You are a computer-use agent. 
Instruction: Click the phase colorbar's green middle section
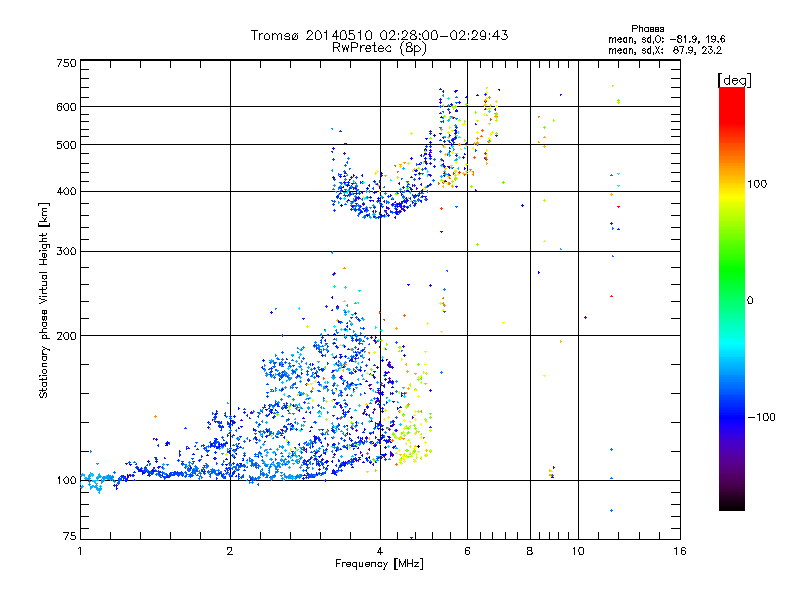coord(732,270)
